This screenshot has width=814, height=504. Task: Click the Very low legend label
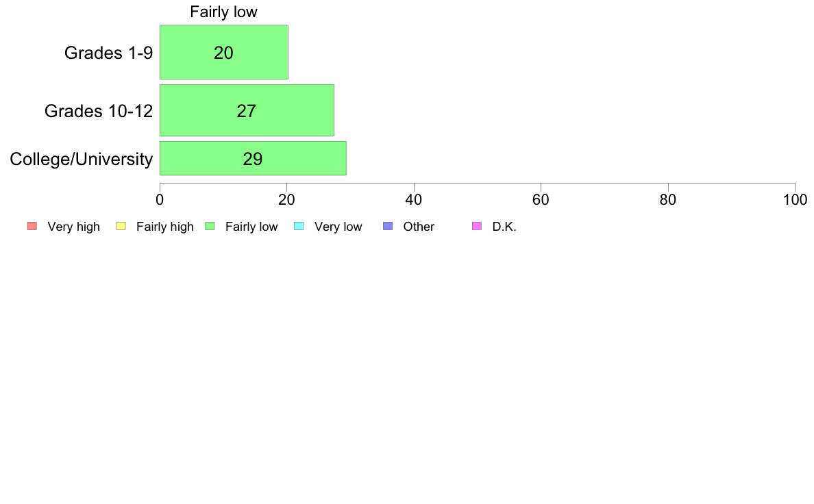pos(338,227)
